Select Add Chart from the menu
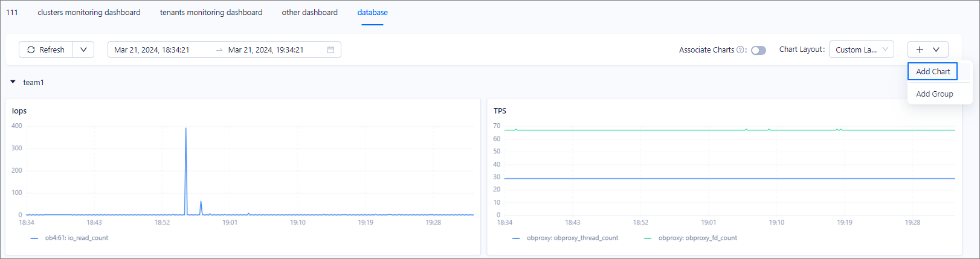This screenshot has height=259, width=980. (932, 71)
